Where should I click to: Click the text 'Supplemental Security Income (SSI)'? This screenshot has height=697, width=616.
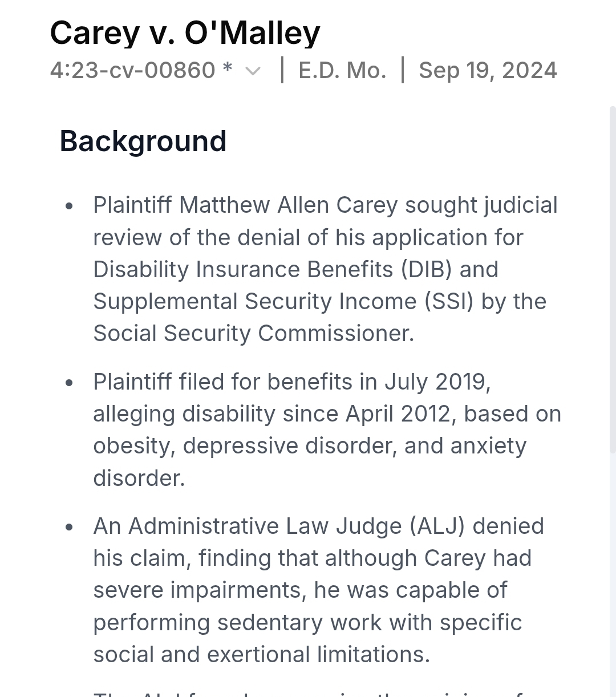click(283, 301)
